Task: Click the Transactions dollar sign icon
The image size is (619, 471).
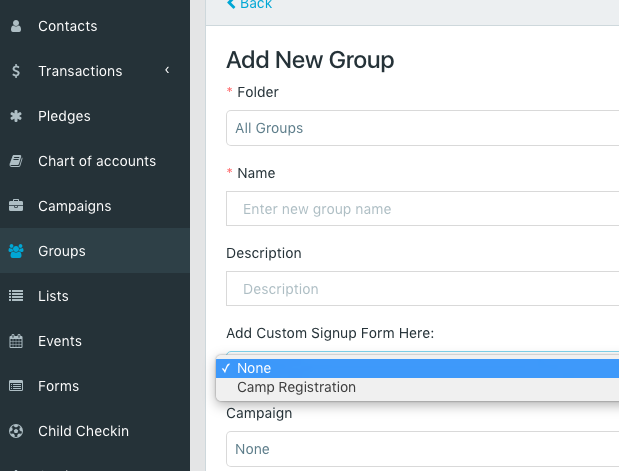Action: [x=16, y=71]
